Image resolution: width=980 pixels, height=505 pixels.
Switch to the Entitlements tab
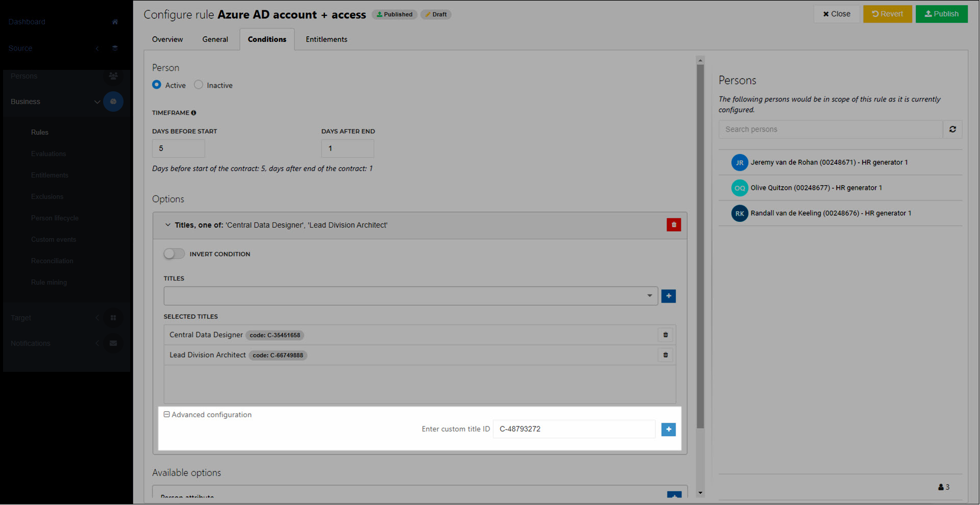tap(326, 39)
